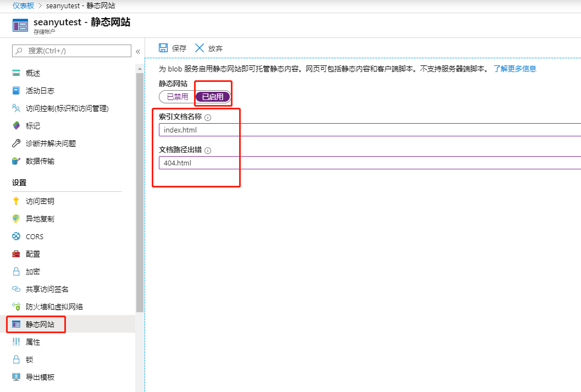The width and height of the screenshot is (581, 392).
Task: Click the 访问密钥 key icon
Action: (16, 201)
